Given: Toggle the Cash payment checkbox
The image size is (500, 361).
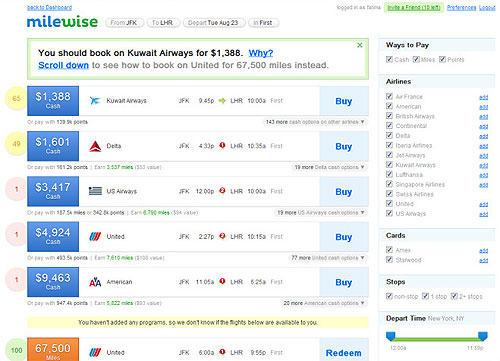Looking at the screenshot, I should (x=389, y=59).
